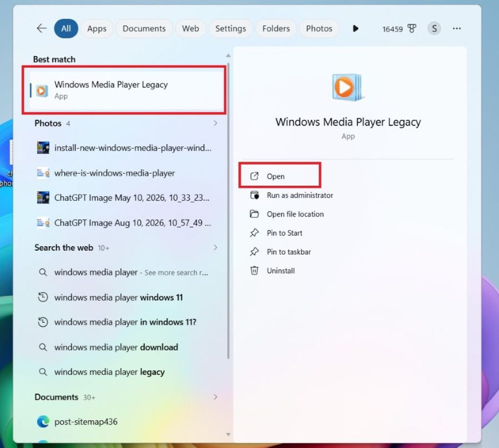Click the results list scroll up arrow

(228, 56)
